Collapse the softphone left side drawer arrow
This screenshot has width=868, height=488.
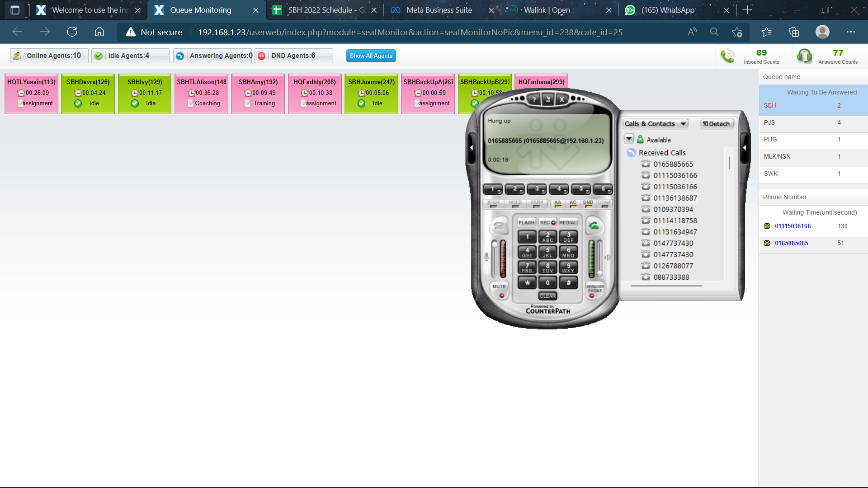click(472, 148)
